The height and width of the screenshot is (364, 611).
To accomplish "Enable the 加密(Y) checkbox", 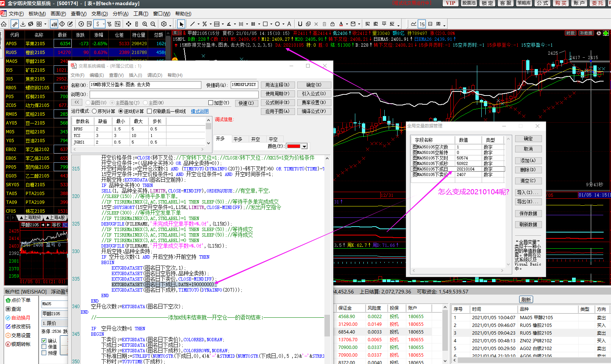I will (211, 103).
